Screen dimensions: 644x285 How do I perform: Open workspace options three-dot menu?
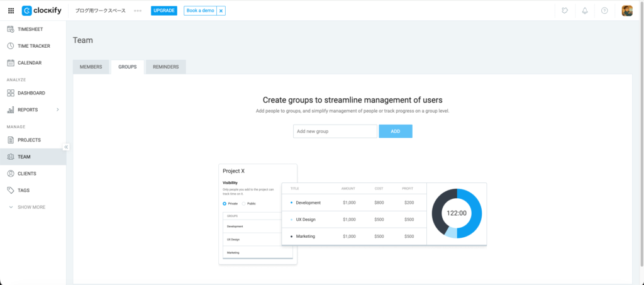(x=138, y=11)
